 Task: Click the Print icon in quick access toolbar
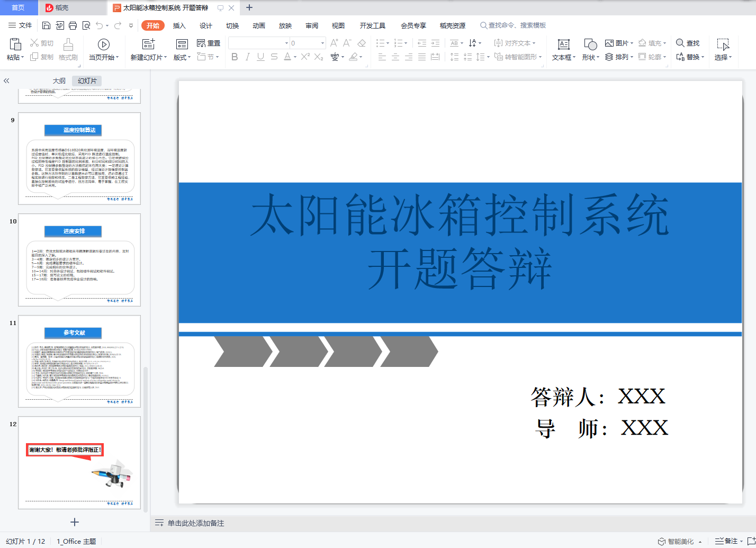(73, 25)
